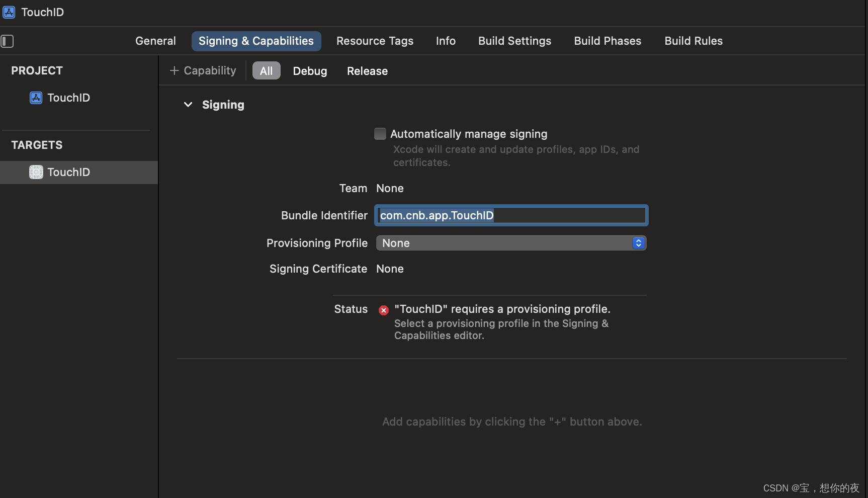Click the requires a provisioning profile message
Image resolution: width=868 pixels, height=498 pixels.
coord(502,309)
